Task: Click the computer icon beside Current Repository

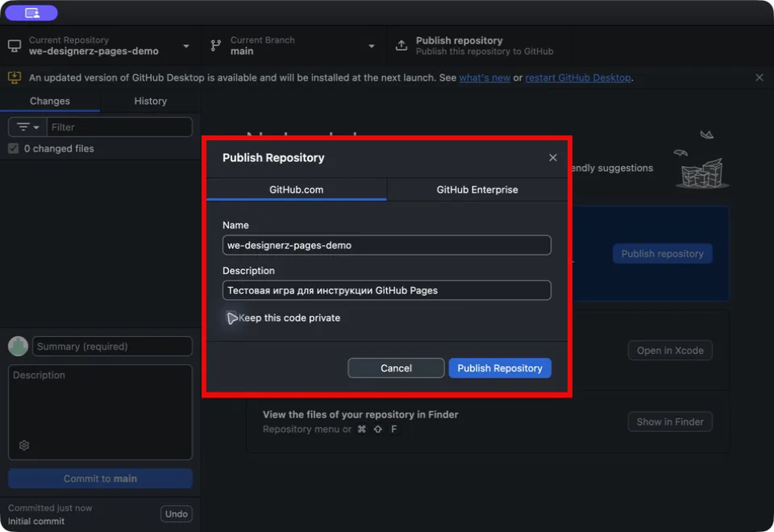Action: [x=15, y=46]
